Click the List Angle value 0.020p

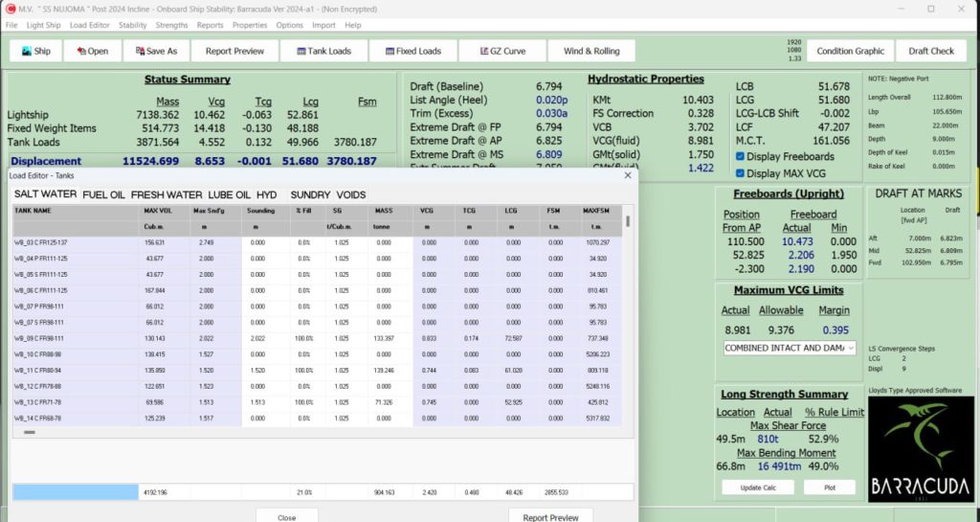[552, 100]
